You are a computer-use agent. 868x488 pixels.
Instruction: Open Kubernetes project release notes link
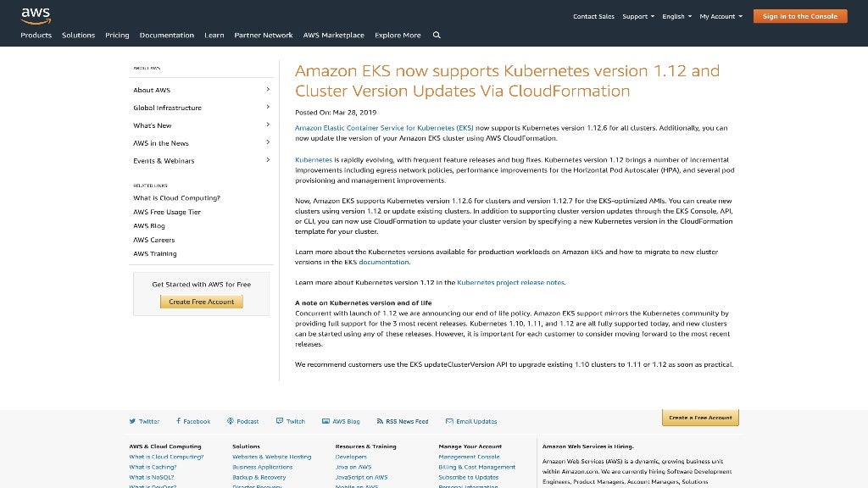click(x=510, y=282)
